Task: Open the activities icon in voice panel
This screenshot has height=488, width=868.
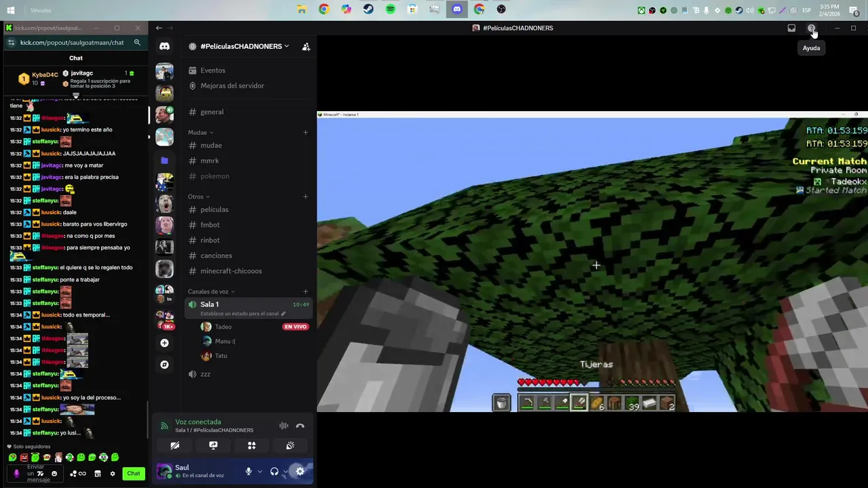Action: (x=252, y=445)
